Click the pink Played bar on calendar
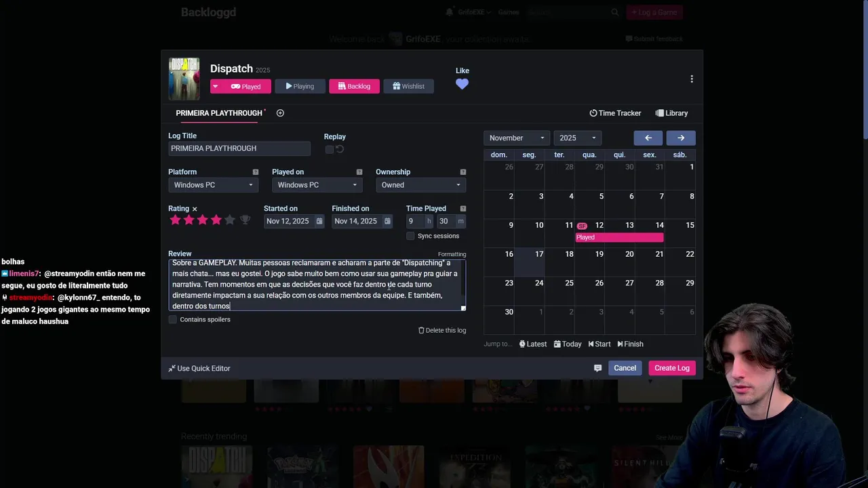The width and height of the screenshot is (868, 488). pyautogui.click(x=619, y=237)
